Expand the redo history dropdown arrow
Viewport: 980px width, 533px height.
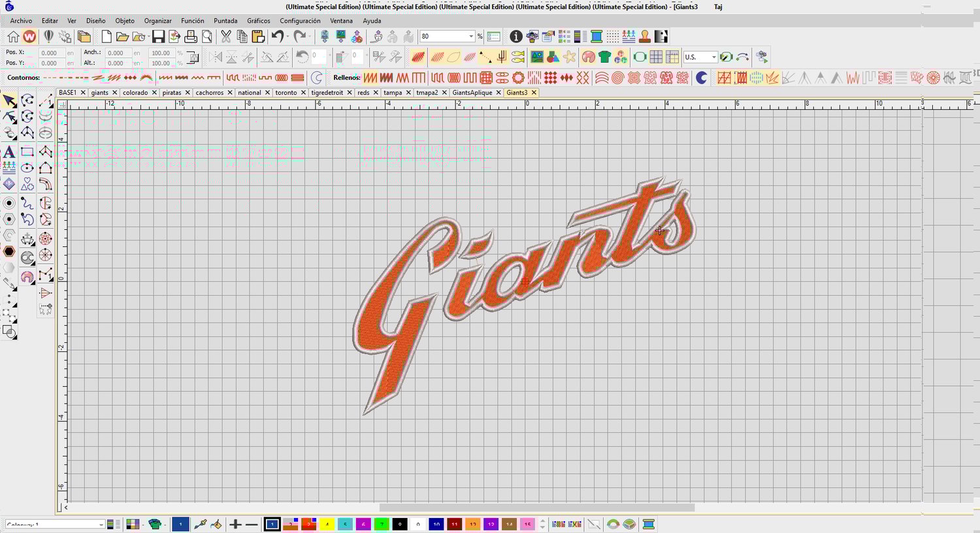310,37
